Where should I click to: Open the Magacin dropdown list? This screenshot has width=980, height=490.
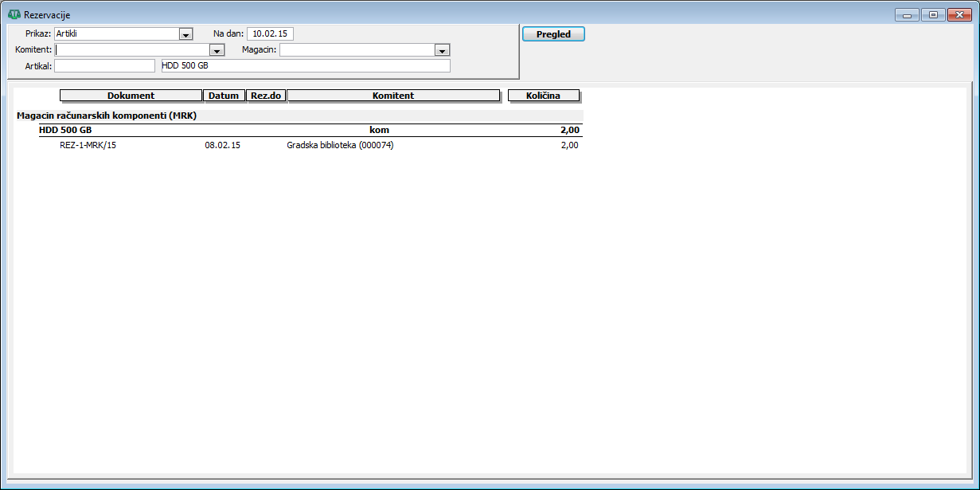pyautogui.click(x=443, y=50)
